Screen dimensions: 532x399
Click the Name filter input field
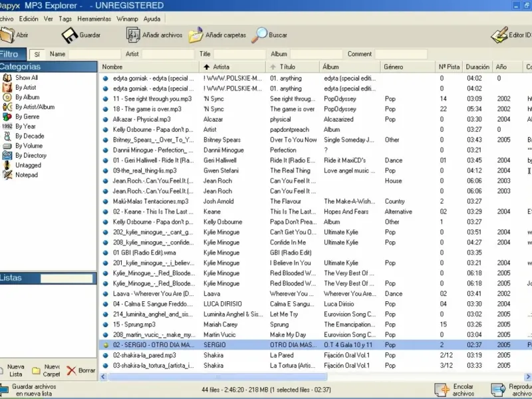94,55
